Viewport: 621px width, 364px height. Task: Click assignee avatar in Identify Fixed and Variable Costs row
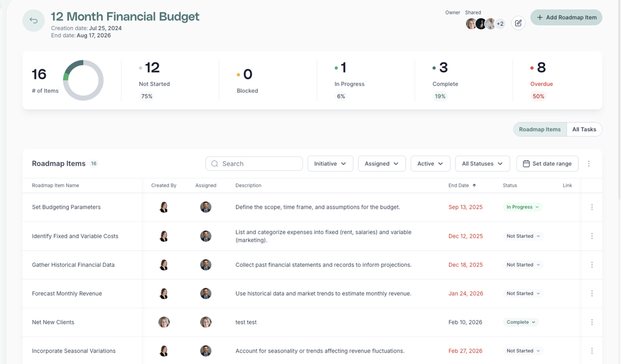pyautogui.click(x=206, y=236)
